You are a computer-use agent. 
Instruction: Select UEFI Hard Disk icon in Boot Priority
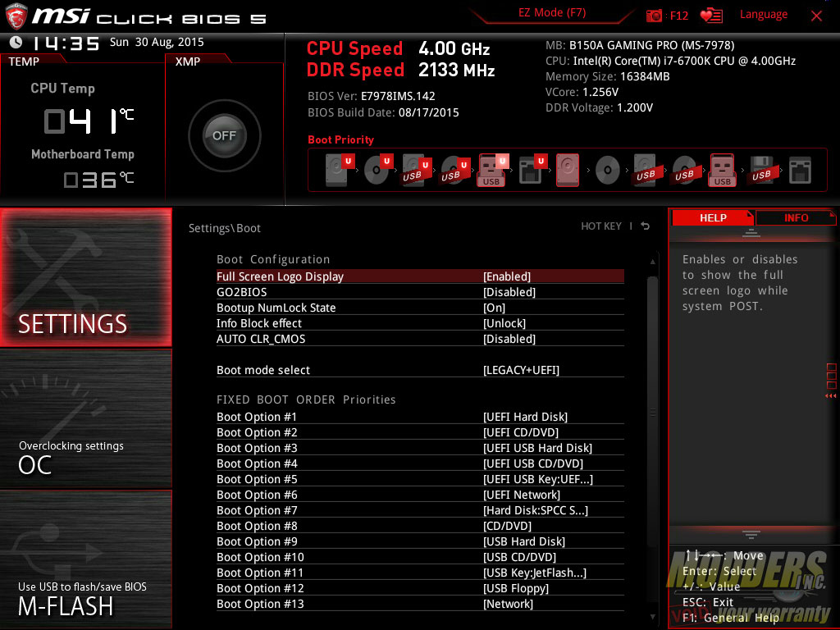[340, 169]
